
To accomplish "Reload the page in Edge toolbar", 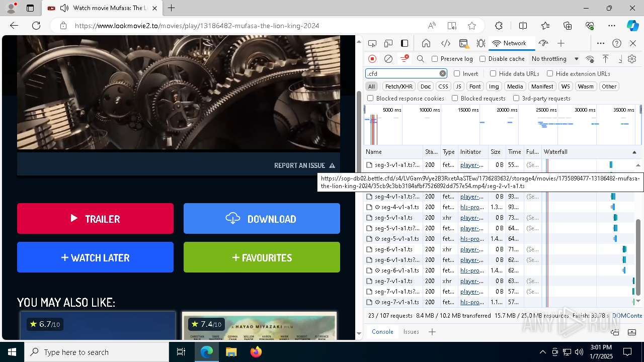I will pos(36,26).
